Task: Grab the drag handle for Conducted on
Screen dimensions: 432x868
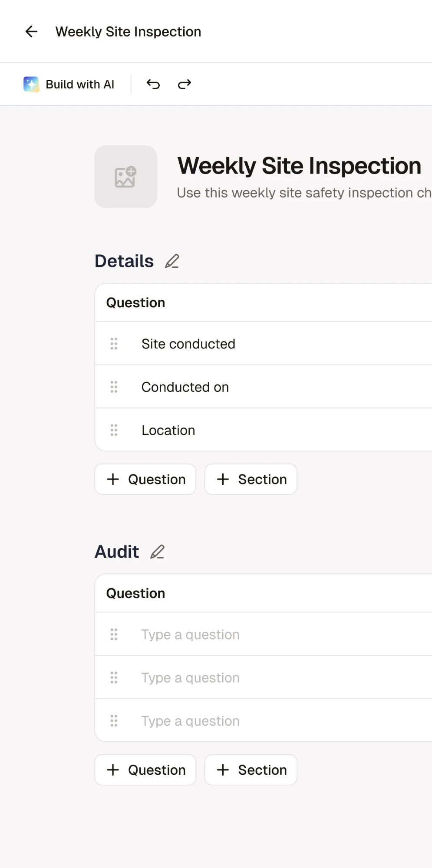Action: click(x=114, y=387)
